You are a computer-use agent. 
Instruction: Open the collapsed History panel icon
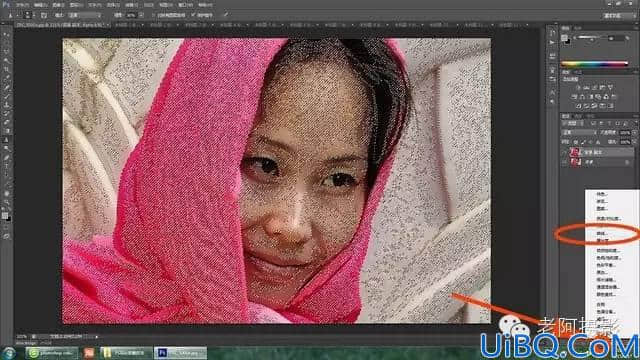point(552,33)
